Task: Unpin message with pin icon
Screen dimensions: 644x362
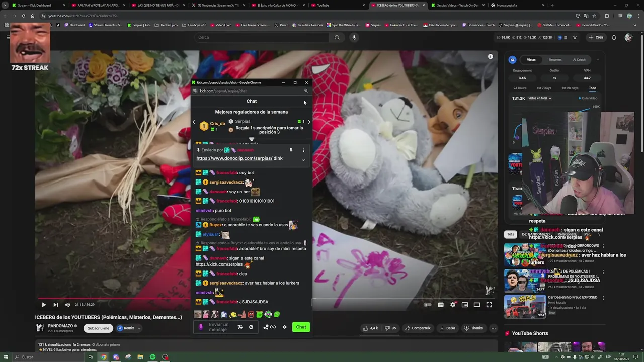Action: 291,150
